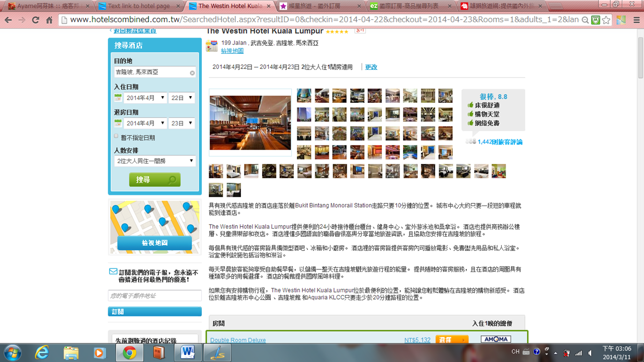Click the 更改 change dates link

click(371, 67)
